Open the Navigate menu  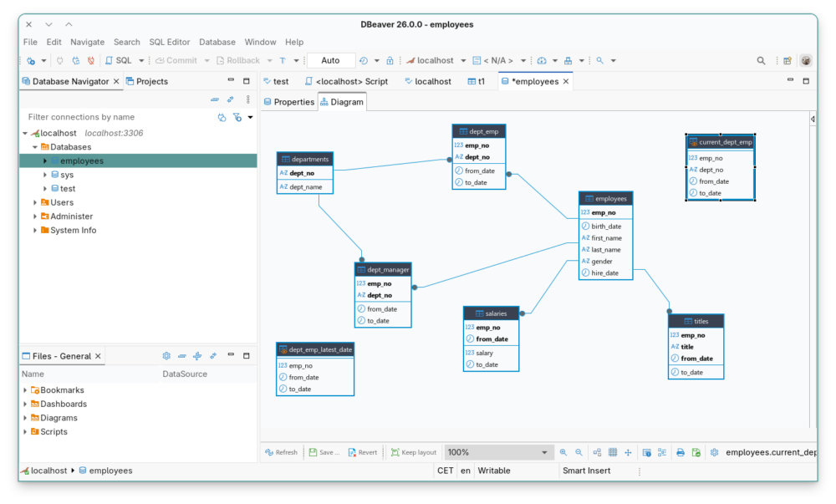[x=88, y=42]
